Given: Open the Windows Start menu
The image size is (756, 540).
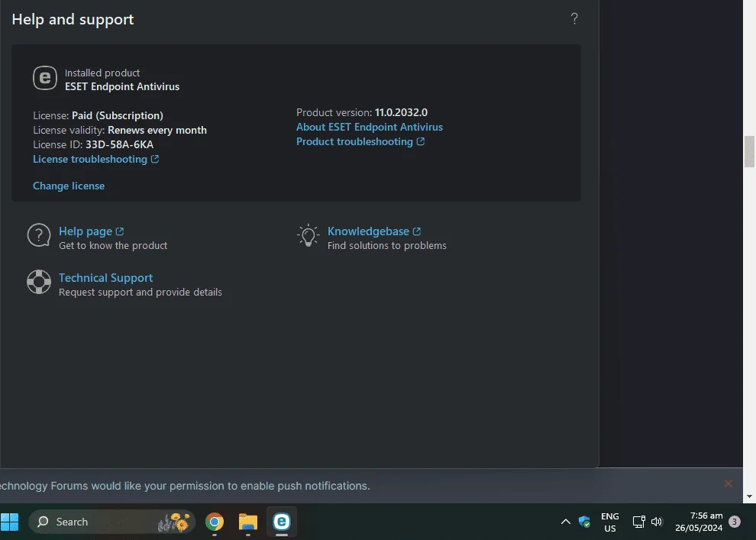Looking at the screenshot, I should pyautogui.click(x=10, y=522).
